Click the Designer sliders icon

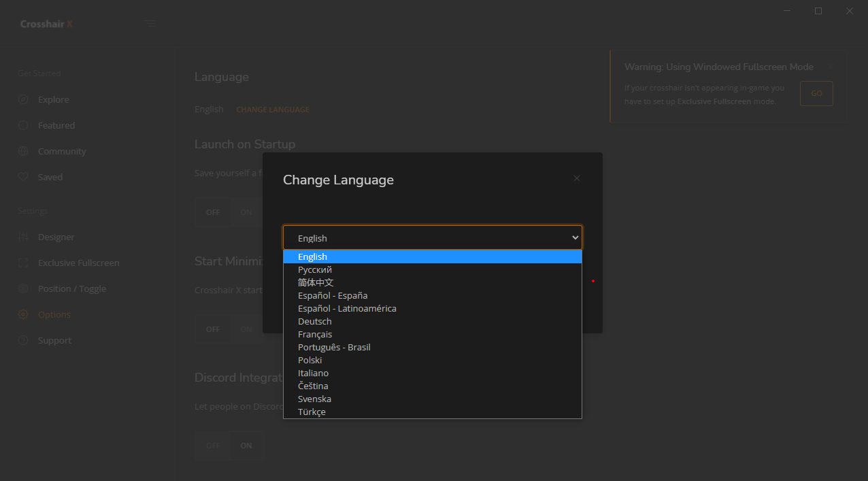click(23, 237)
